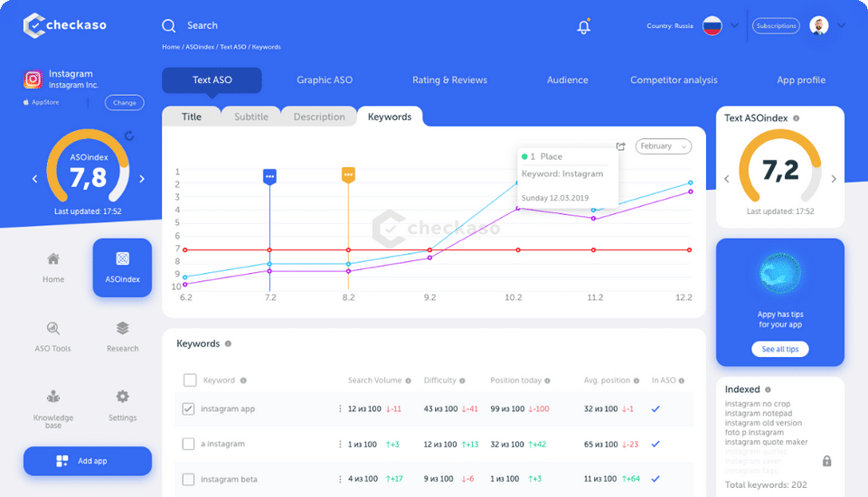
Task: Click the chart export icon
Action: [x=620, y=146]
